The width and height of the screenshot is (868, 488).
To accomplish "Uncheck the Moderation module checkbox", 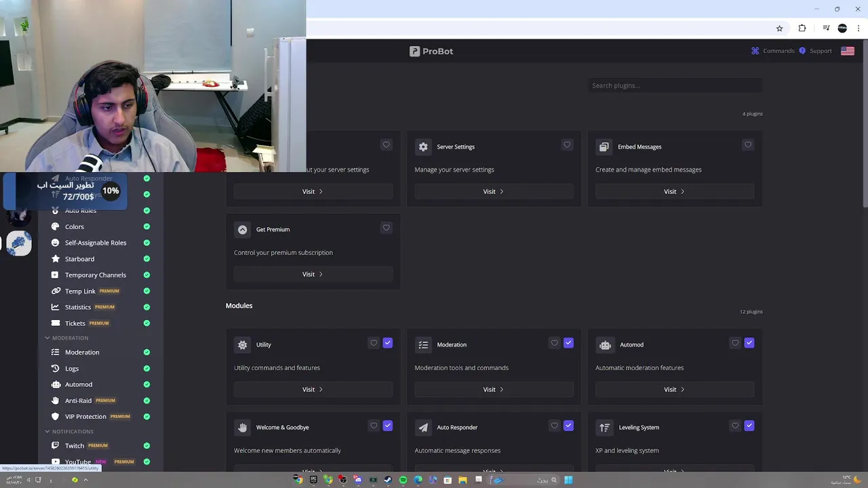I will point(568,343).
